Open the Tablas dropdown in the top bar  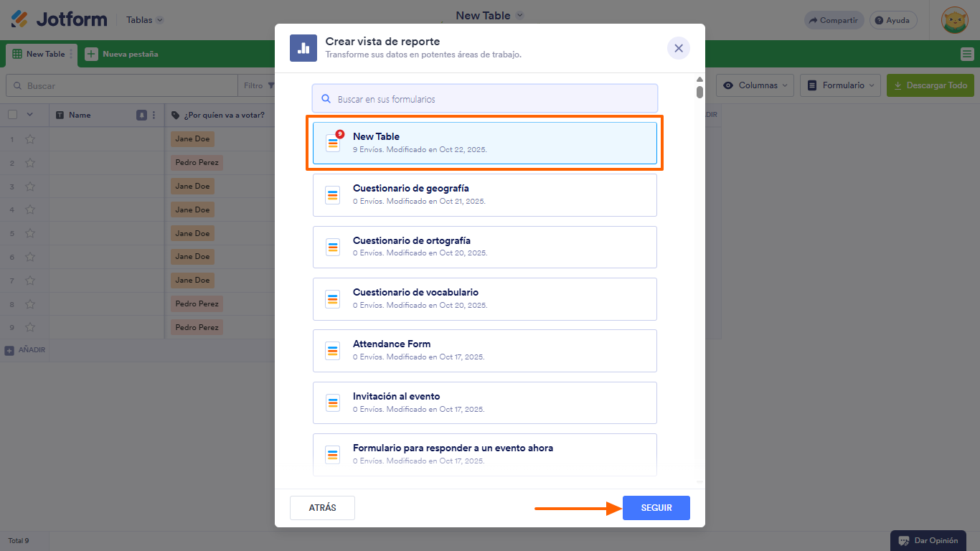(x=143, y=19)
